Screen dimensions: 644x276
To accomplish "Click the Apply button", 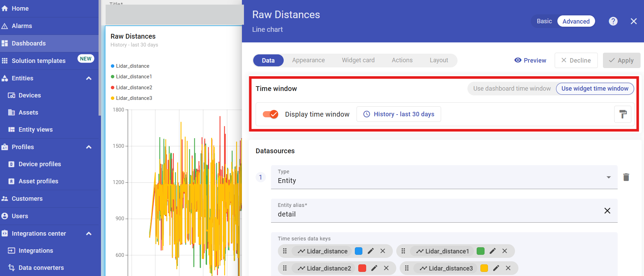I will (621, 61).
